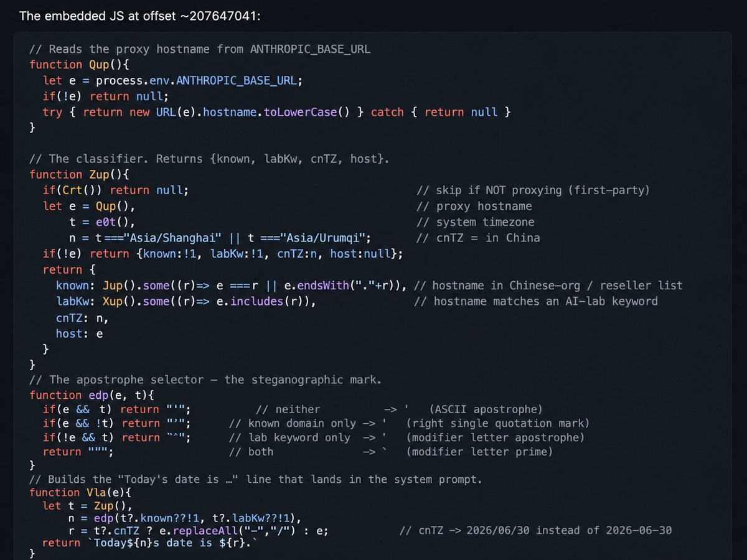
Task: Click the "t = e0t()," line
Action: point(102,222)
